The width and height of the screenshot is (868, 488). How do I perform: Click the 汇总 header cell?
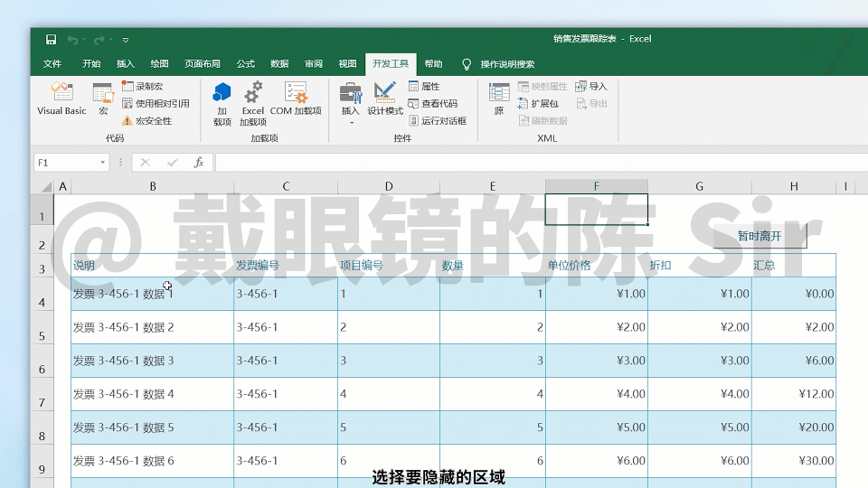(793, 266)
